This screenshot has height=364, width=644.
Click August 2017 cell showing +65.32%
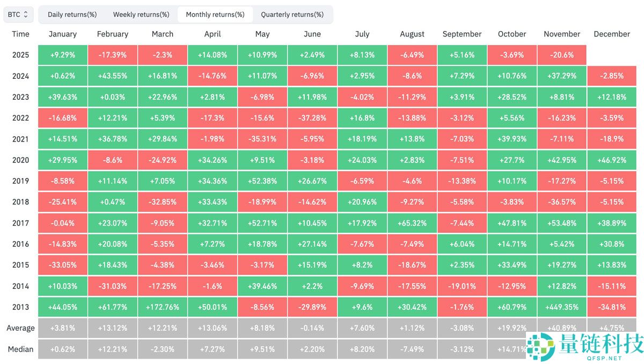[412, 223]
